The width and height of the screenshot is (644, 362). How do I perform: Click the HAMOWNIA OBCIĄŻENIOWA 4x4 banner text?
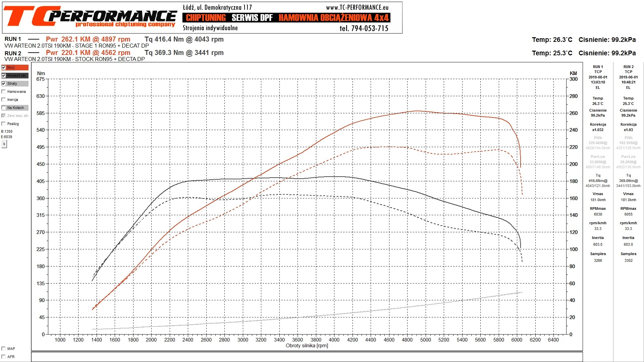pyautogui.click(x=334, y=18)
